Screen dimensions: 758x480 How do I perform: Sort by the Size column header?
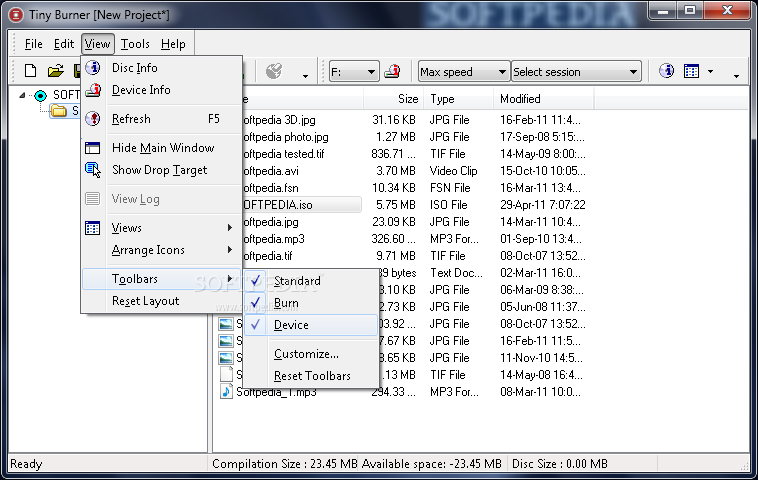tap(394, 99)
